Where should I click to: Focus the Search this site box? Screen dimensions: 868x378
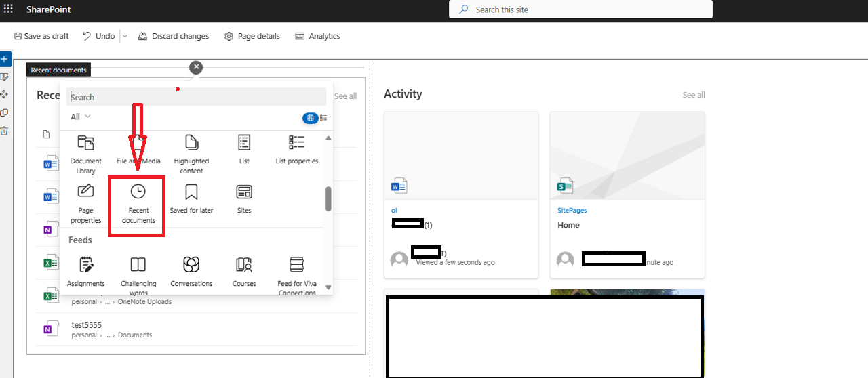coord(580,9)
